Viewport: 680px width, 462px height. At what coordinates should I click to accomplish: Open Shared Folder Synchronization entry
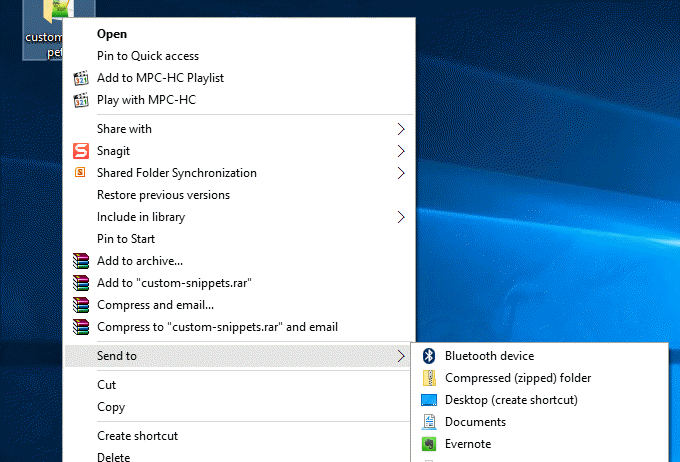coord(239,173)
